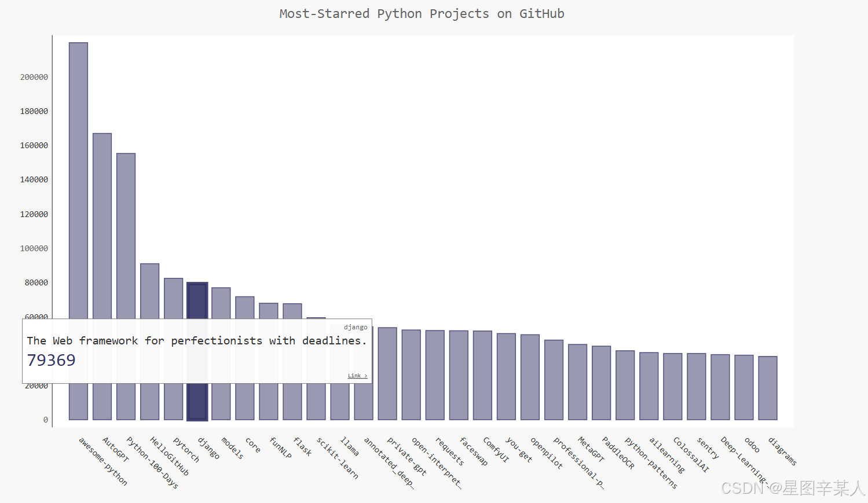Select the python-patterns bar
This screenshot has width=868, height=503.
[x=625, y=385]
